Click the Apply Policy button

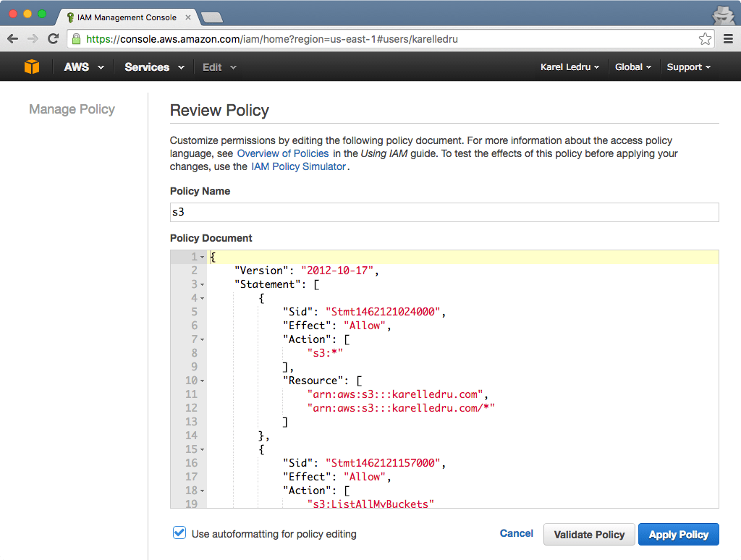click(x=678, y=534)
